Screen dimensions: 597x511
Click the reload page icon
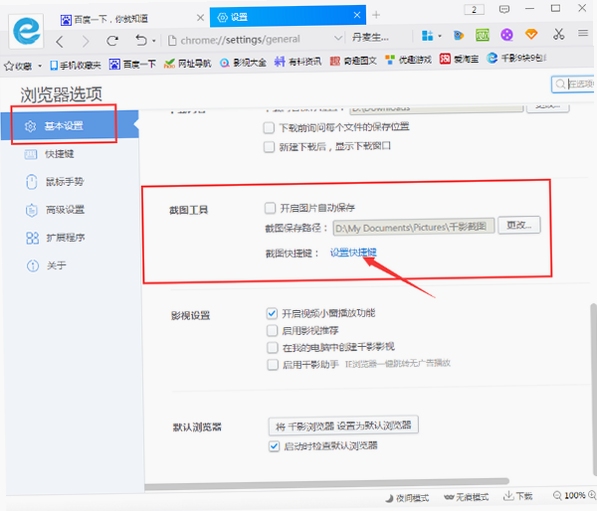click(112, 40)
